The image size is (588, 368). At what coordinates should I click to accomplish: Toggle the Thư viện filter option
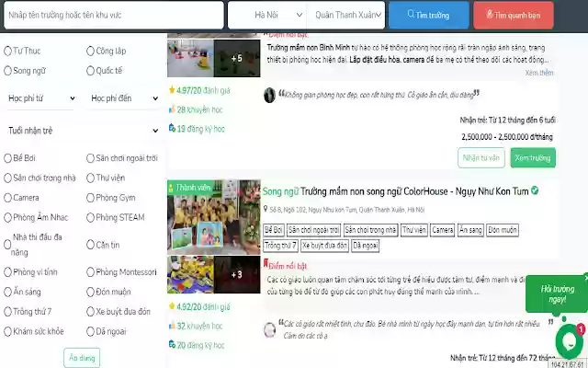[x=90, y=178]
